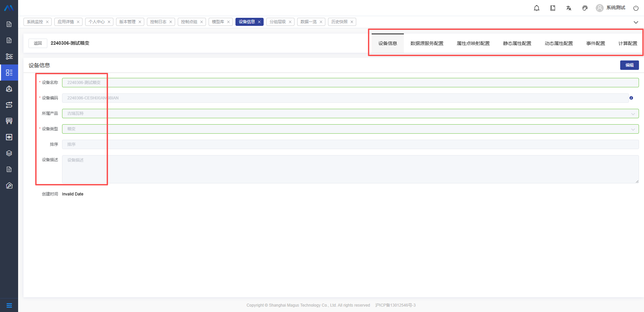Click the 编辑 button

pyautogui.click(x=629, y=65)
